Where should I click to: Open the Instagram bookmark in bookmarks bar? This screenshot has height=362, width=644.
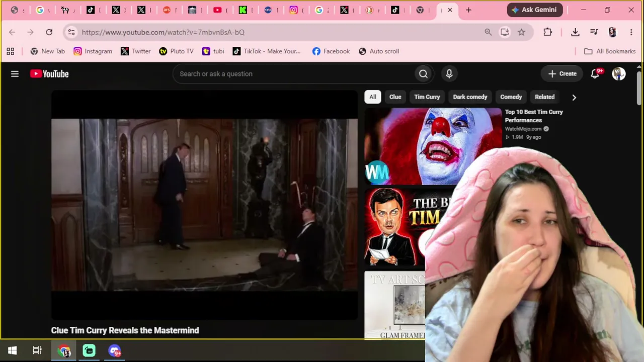click(x=93, y=51)
